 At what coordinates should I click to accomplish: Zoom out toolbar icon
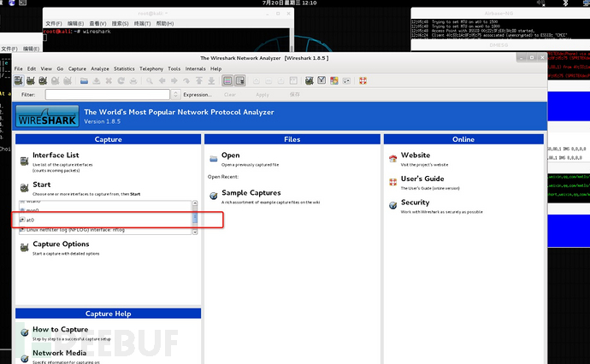click(268, 81)
